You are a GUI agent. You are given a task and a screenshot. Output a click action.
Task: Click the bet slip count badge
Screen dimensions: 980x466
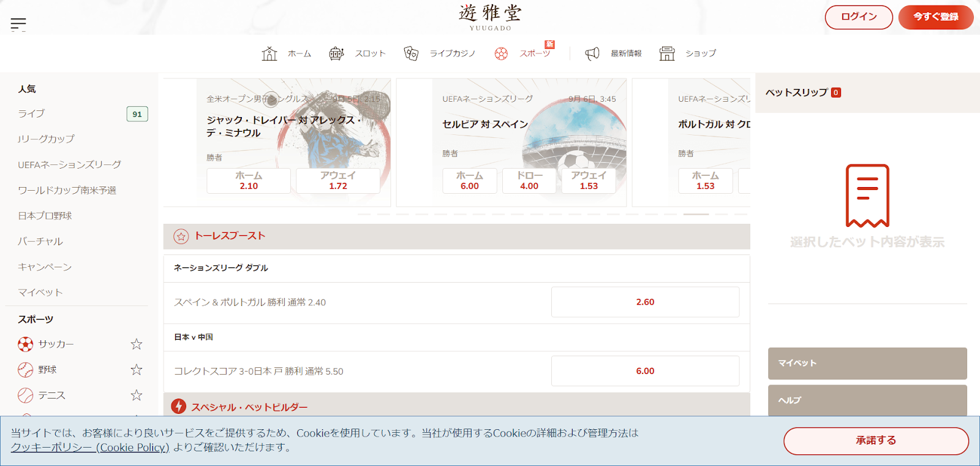[x=836, y=93]
